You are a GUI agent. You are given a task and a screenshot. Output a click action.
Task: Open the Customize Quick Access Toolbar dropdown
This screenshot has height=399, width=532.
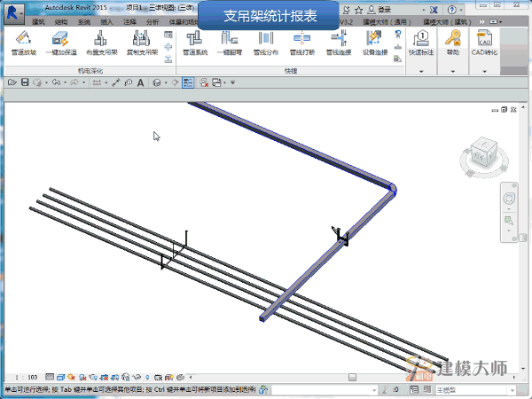232,82
